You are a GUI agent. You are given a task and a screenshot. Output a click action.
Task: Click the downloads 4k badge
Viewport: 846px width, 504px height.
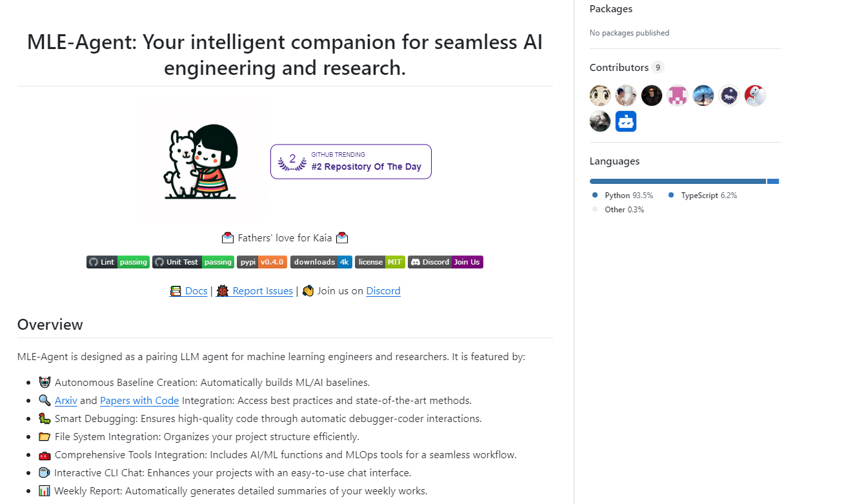(321, 262)
